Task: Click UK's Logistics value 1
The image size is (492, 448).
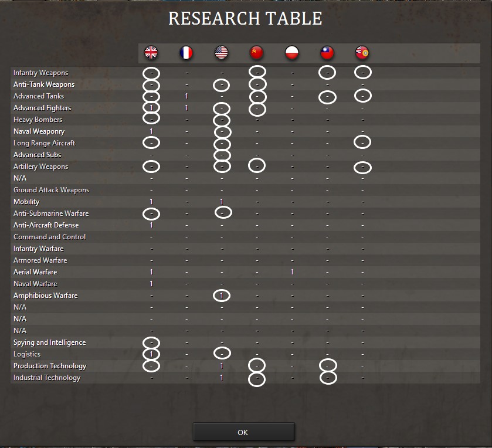Action: pyautogui.click(x=151, y=354)
